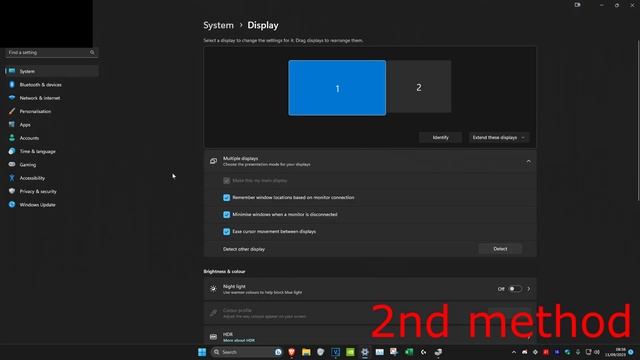Open the shield app on taskbar

point(321,352)
